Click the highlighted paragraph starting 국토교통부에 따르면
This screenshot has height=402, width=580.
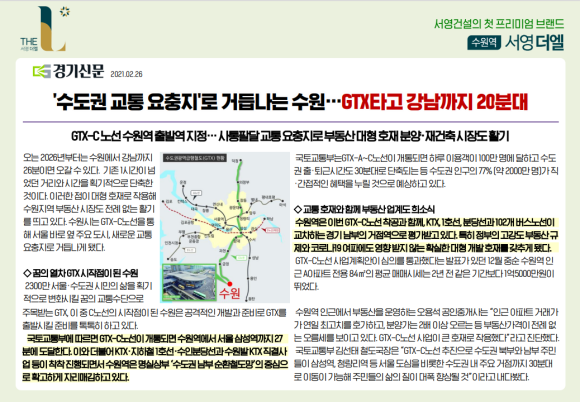(155, 358)
